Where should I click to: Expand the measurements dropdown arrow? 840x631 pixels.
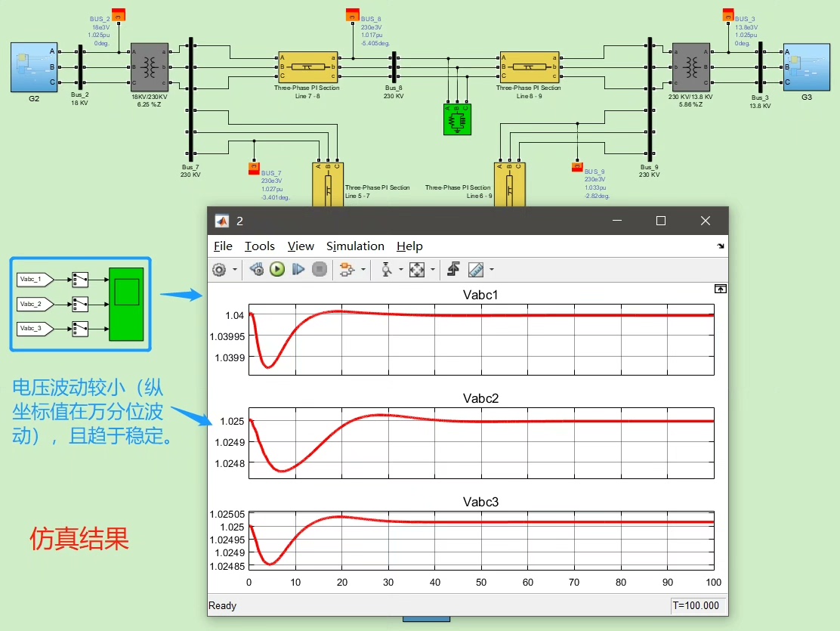[492, 269]
